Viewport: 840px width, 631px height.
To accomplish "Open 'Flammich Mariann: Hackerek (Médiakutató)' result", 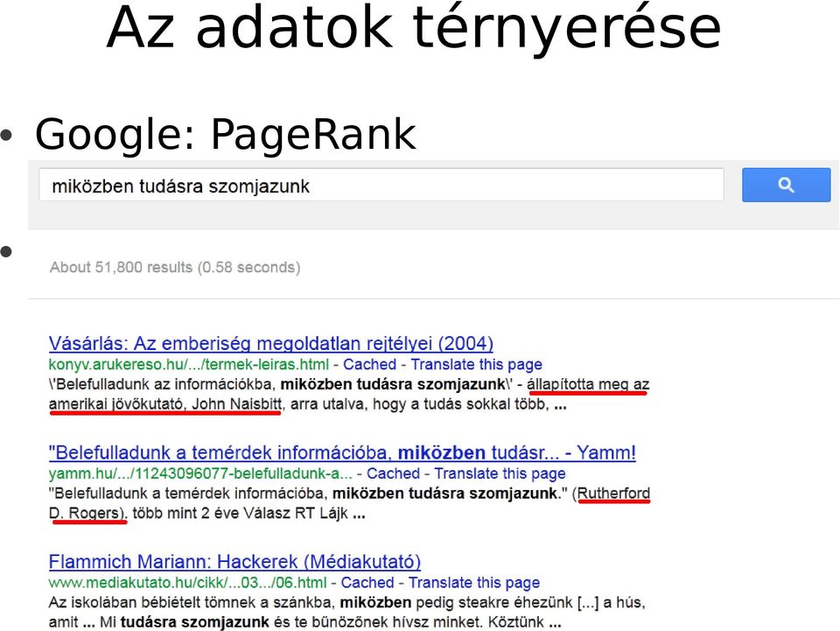I will coord(234,561).
